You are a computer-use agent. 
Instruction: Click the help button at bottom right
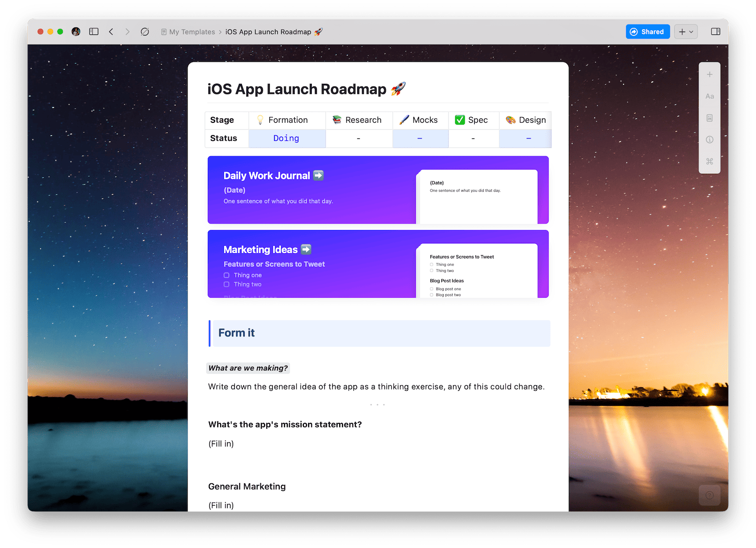710,495
